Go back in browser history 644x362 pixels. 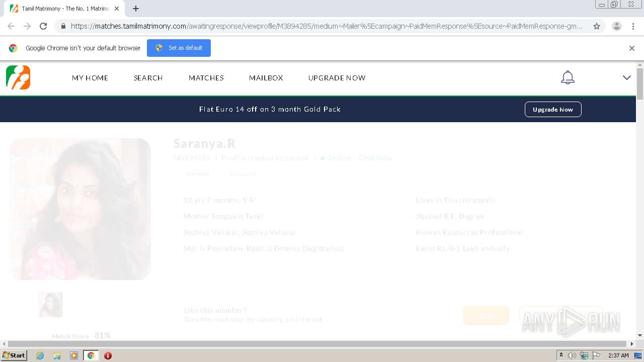coord(11,26)
